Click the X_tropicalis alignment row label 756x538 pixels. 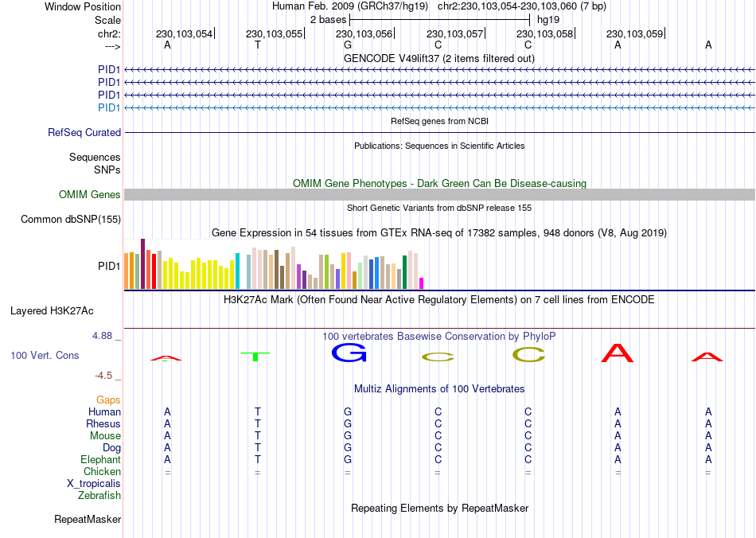[94, 484]
